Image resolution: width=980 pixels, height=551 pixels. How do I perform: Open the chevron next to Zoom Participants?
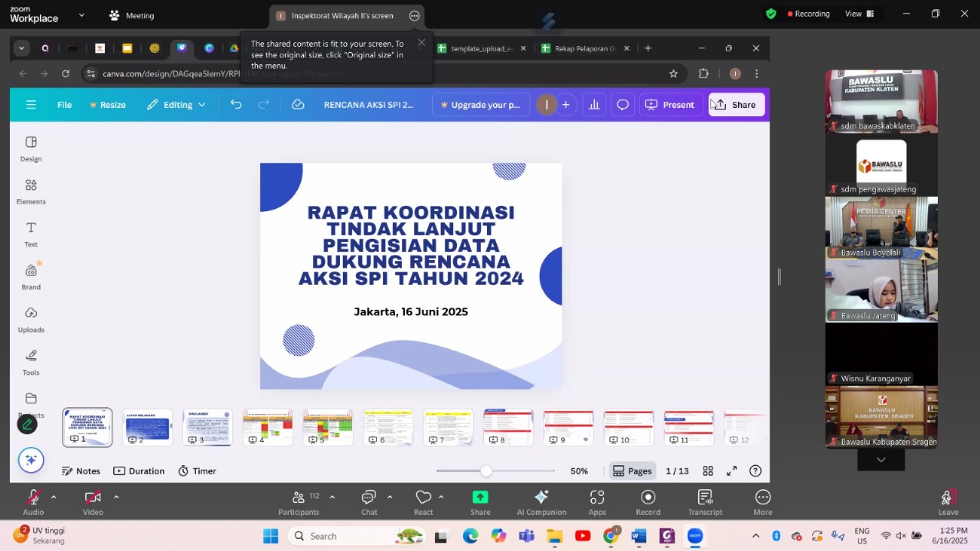332,497
